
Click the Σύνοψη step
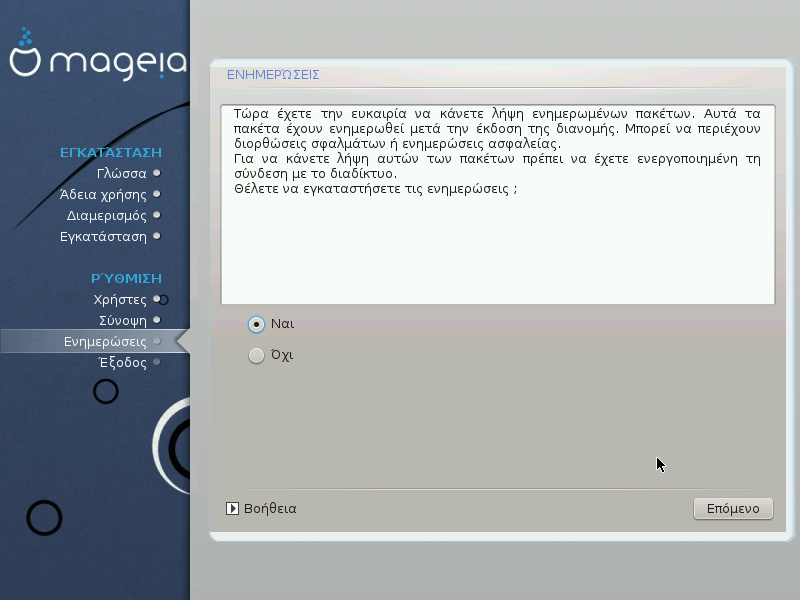tap(122, 320)
